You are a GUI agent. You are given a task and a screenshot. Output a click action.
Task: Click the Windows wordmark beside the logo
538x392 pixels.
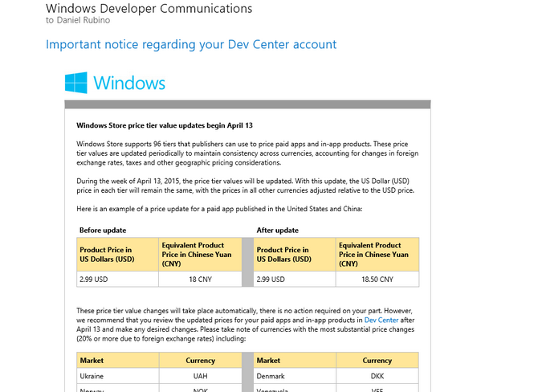[x=129, y=83]
